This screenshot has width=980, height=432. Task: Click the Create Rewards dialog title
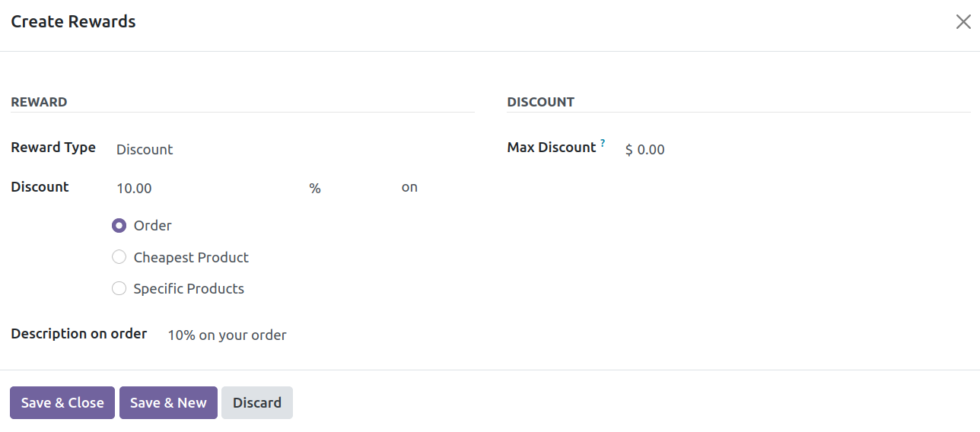[x=73, y=21]
